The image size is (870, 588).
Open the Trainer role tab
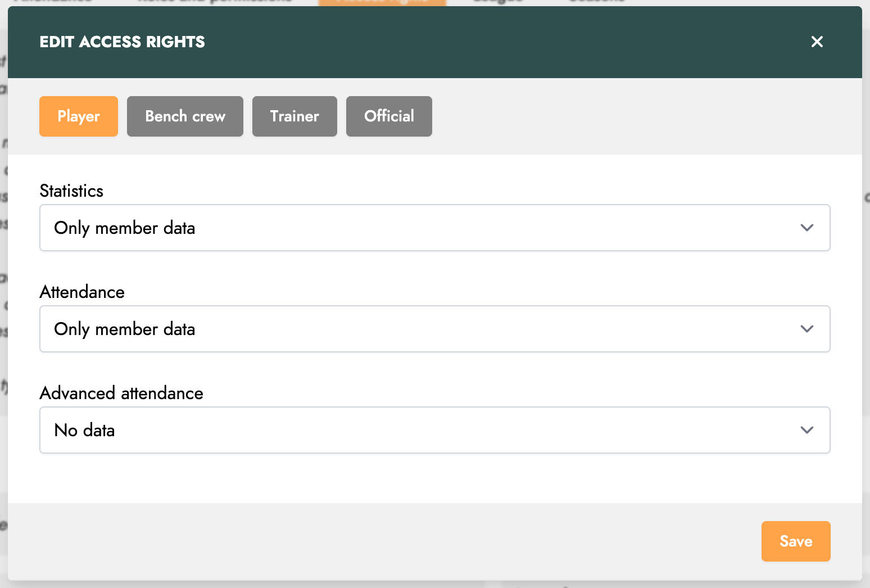tap(294, 116)
